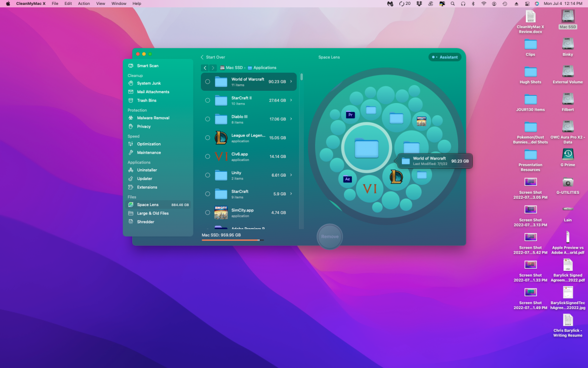The image size is (588, 368).
Task: Click the file list vertical scrollbar
Action: tap(302, 77)
